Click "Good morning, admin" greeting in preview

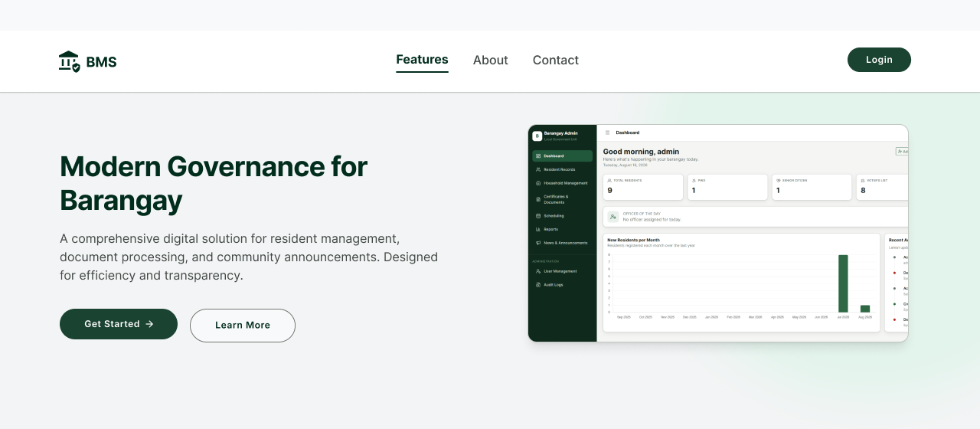641,152
